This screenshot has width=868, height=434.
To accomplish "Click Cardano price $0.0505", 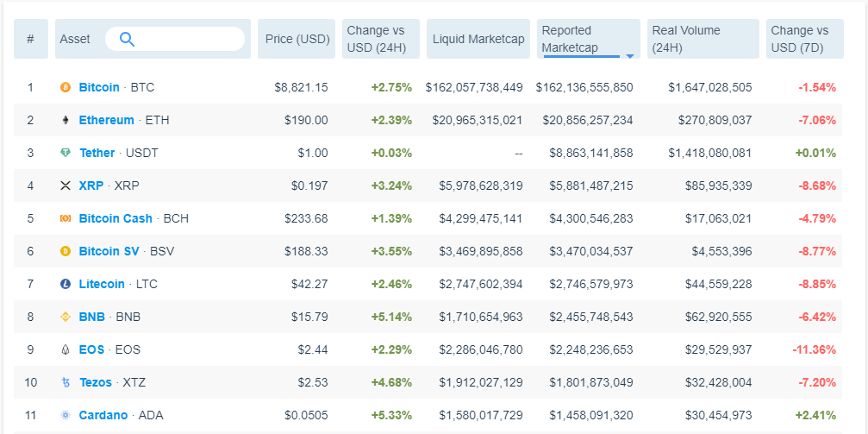I will [306, 415].
